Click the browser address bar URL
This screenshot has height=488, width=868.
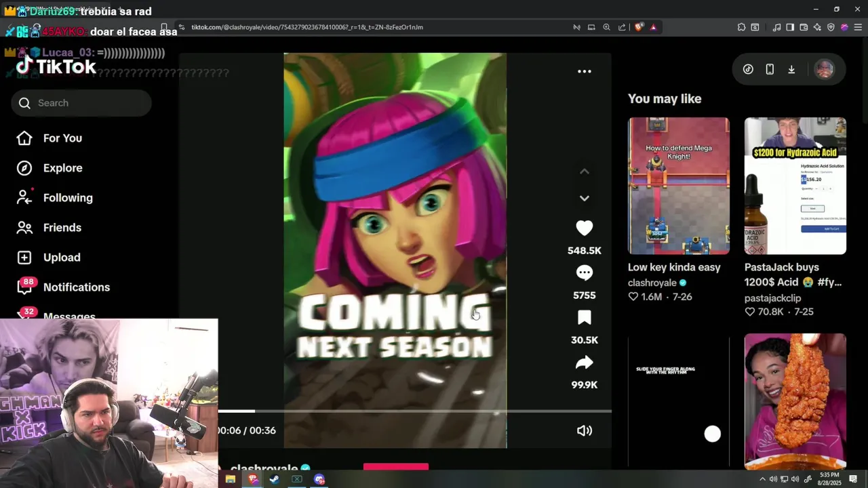[307, 27]
